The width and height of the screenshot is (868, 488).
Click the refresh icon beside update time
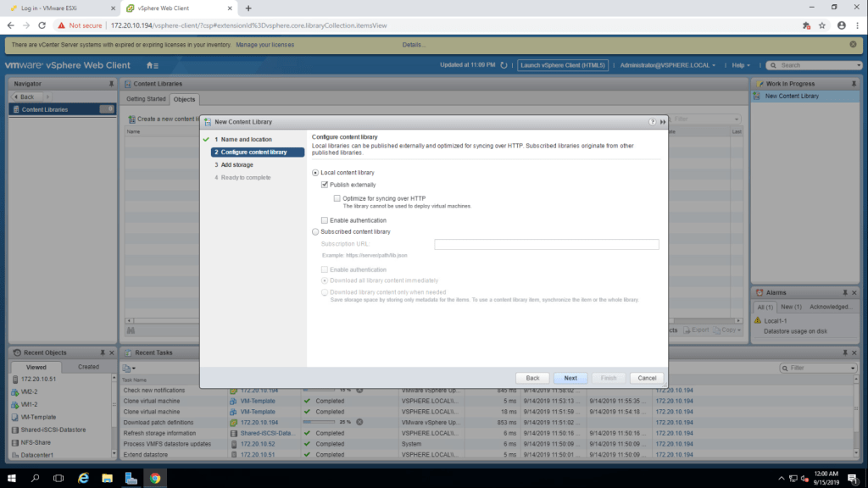(x=504, y=65)
